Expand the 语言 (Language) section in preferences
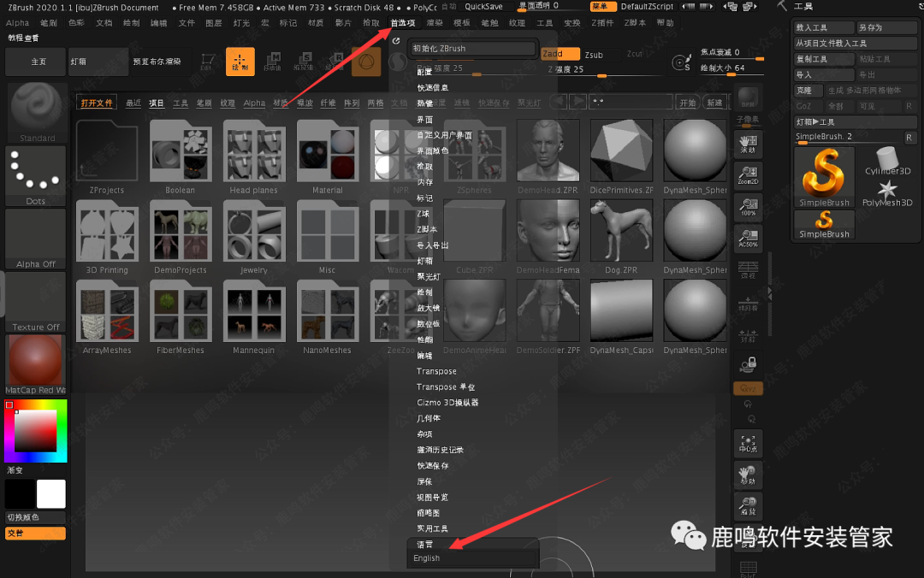 [x=425, y=544]
